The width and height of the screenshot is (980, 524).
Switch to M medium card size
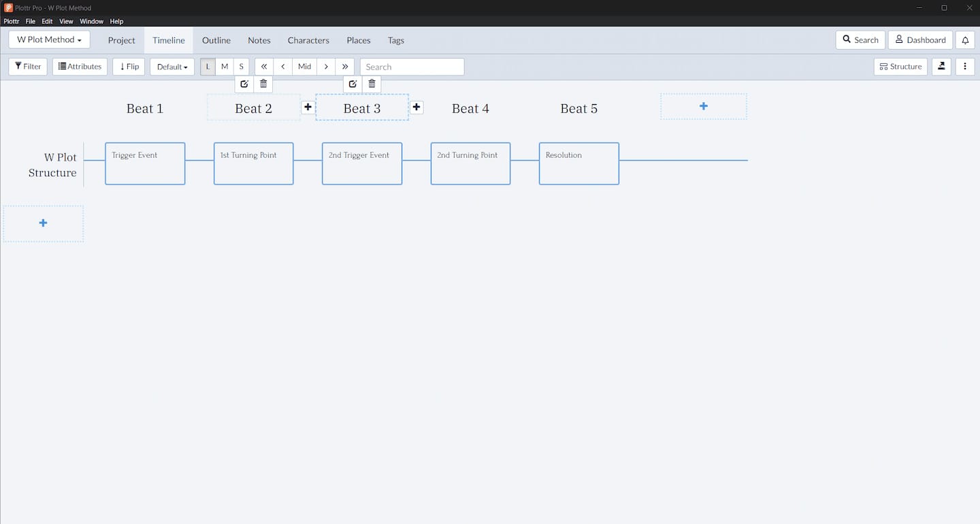pos(225,67)
